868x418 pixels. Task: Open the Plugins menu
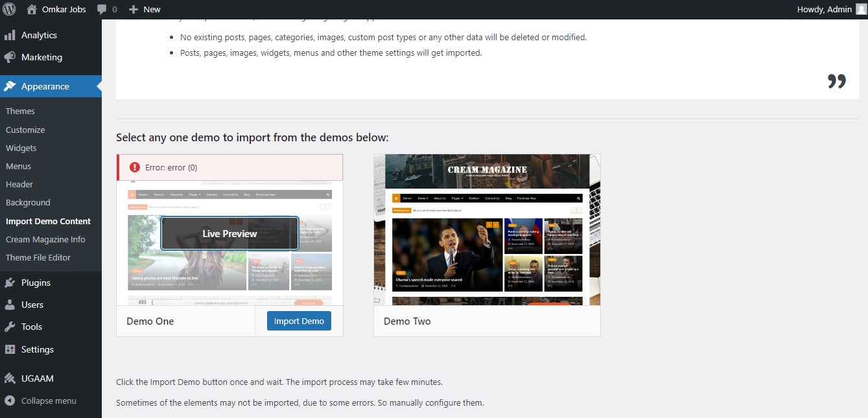click(36, 283)
